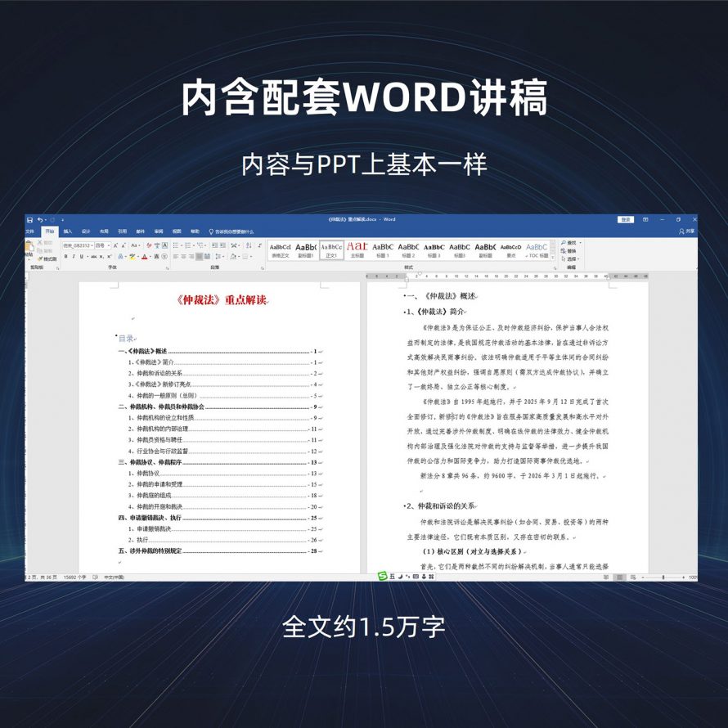728x728 pixels.
Task: Open the font name dropdown
Action: point(77,245)
